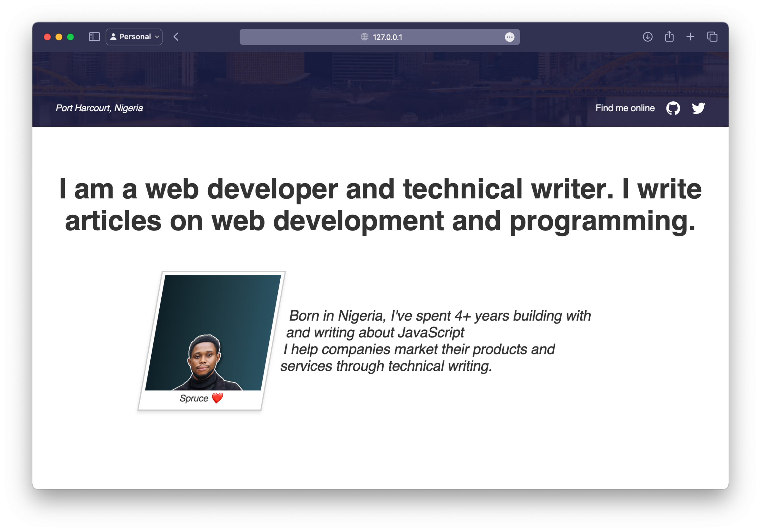Open a new tab with the plus icon
The width and height of the screenshot is (761, 532).
tap(691, 37)
